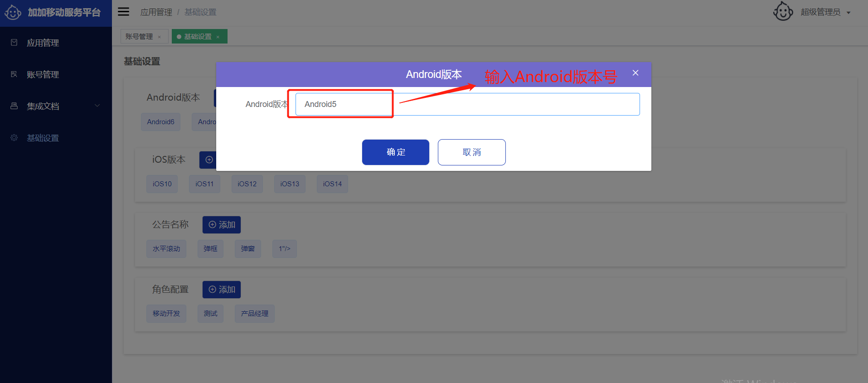
Task: Close the 基础设置 tab
Action: tap(218, 37)
